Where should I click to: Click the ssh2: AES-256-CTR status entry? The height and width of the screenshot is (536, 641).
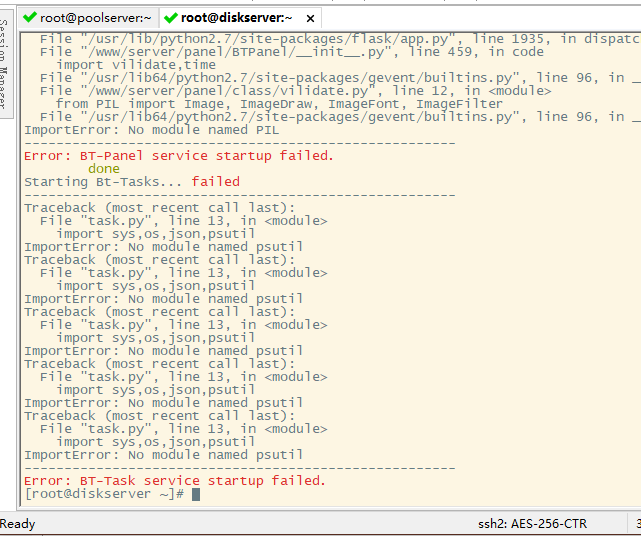(x=532, y=524)
